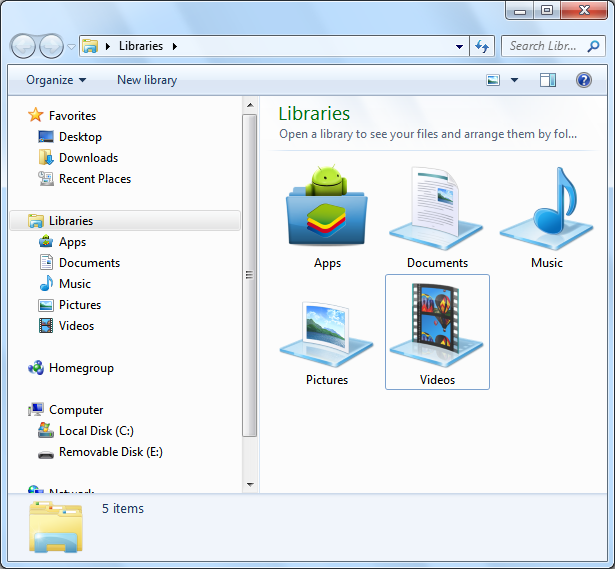Select Downloads in Favorites sidebar
Viewport: 615px width, 569px height.
[x=88, y=158]
